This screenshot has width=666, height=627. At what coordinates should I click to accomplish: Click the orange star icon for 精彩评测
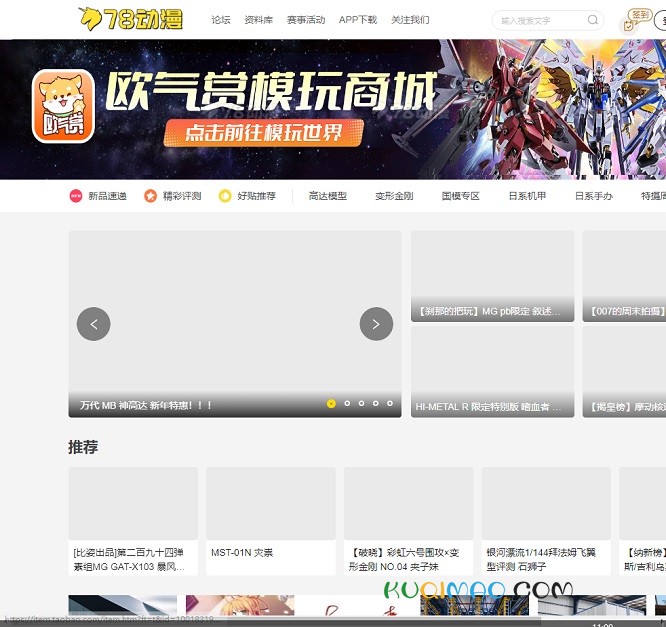(x=150, y=196)
